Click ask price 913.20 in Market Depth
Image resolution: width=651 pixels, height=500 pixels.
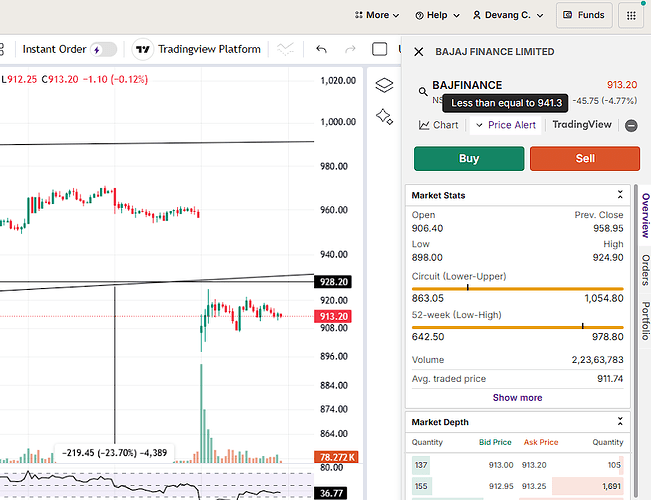[x=534, y=465]
